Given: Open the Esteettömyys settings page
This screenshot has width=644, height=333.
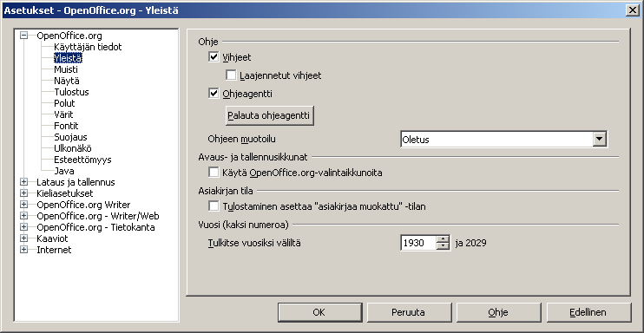Looking at the screenshot, I should [x=82, y=160].
